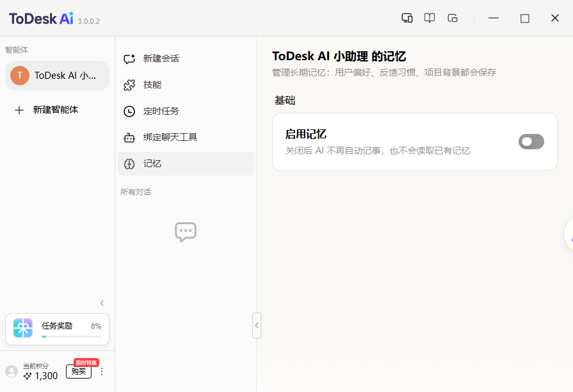Click the task reward progress bar
The height and width of the screenshot is (392, 573).
[71, 336]
